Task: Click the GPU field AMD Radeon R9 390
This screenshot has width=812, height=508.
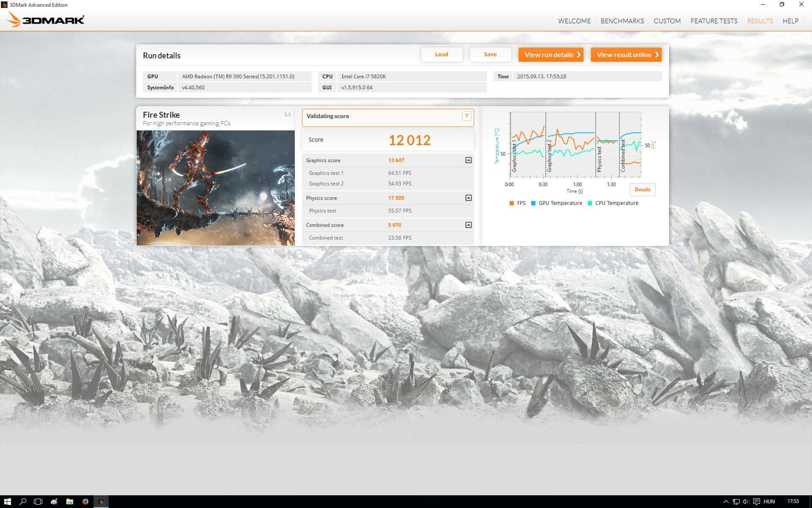Action: 244,77
